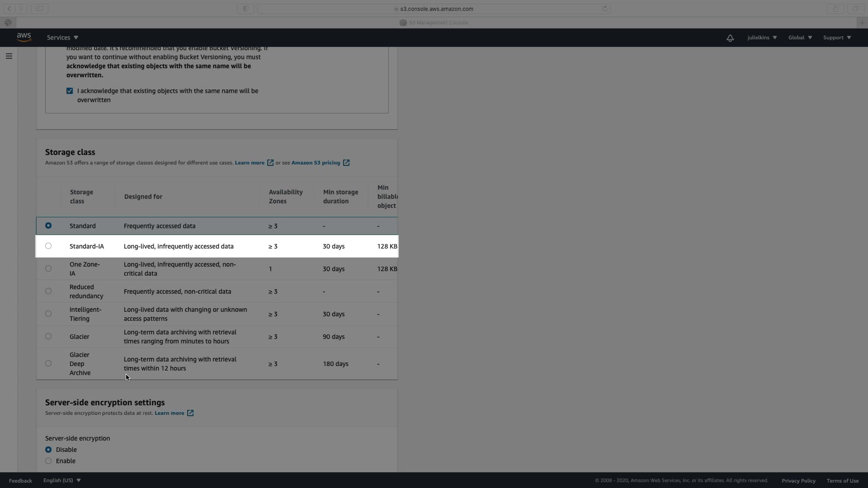The width and height of the screenshot is (868, 488).
Task: Toggle the Safari sidebar button
Action: tap(40, 8)
